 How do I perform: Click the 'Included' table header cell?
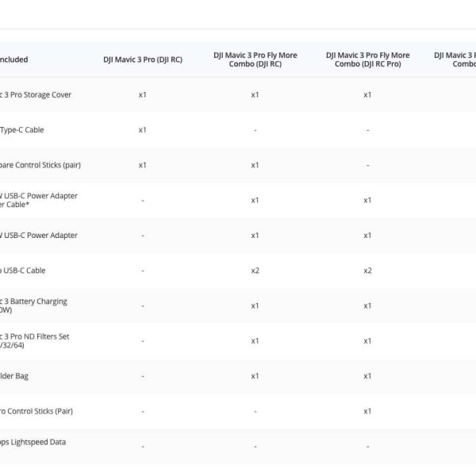pyautogui.click(x=14, y=59)
